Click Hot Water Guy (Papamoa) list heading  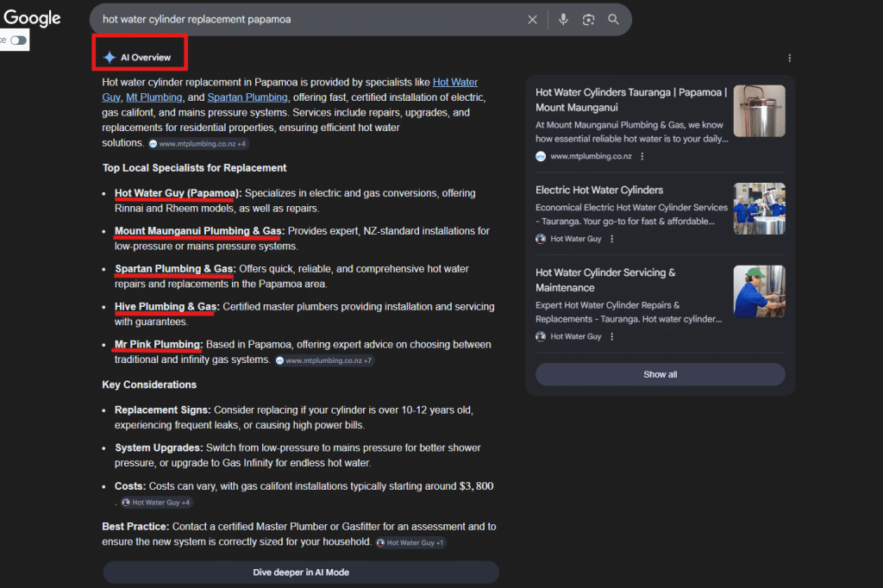[178, 193]
